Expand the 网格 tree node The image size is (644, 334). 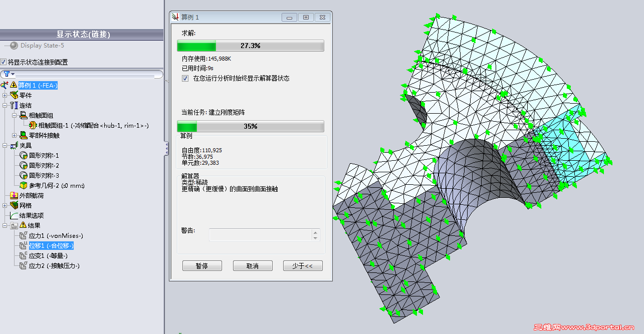[5, 205]
